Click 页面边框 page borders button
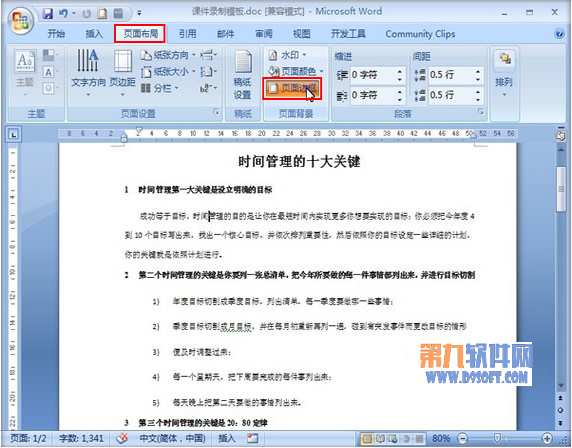Viewport: 572px width, 448px height. (292, 88)
